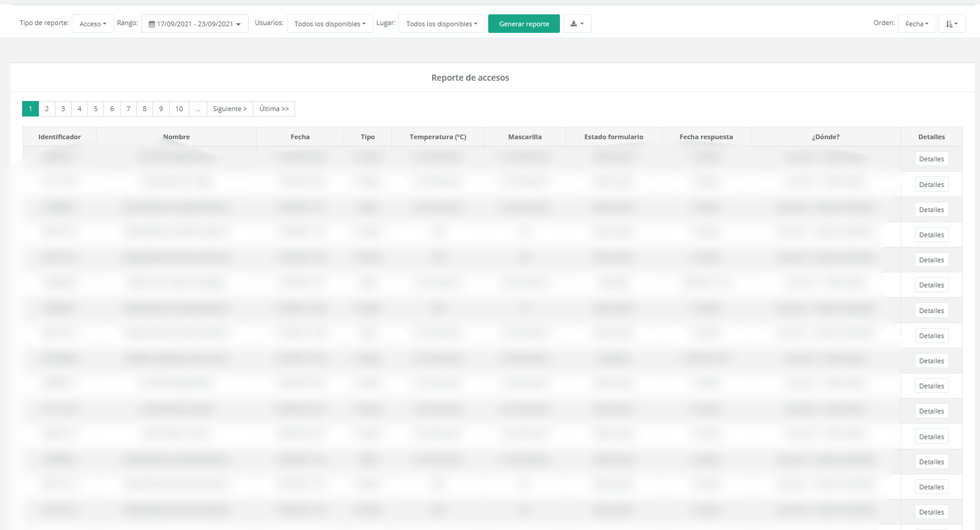Expand the Orden Fecha dropdown
This screenshot has height=530, width=980.
point(916,24)
